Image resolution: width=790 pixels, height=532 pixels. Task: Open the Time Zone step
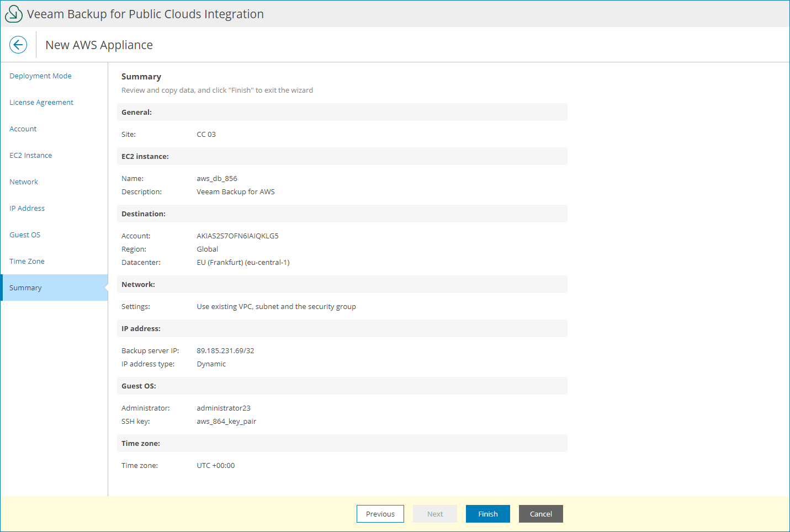point(27,261)
